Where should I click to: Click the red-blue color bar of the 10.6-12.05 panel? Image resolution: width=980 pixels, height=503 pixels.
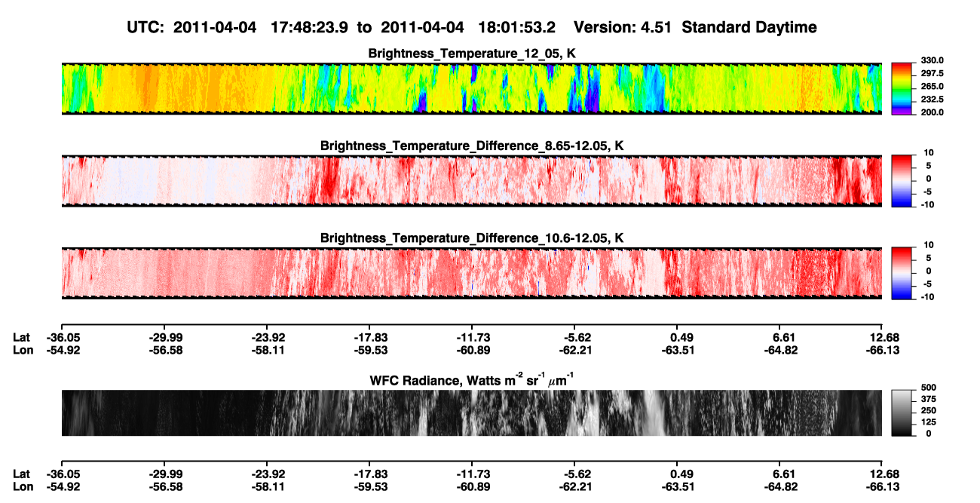coord(902,274)
